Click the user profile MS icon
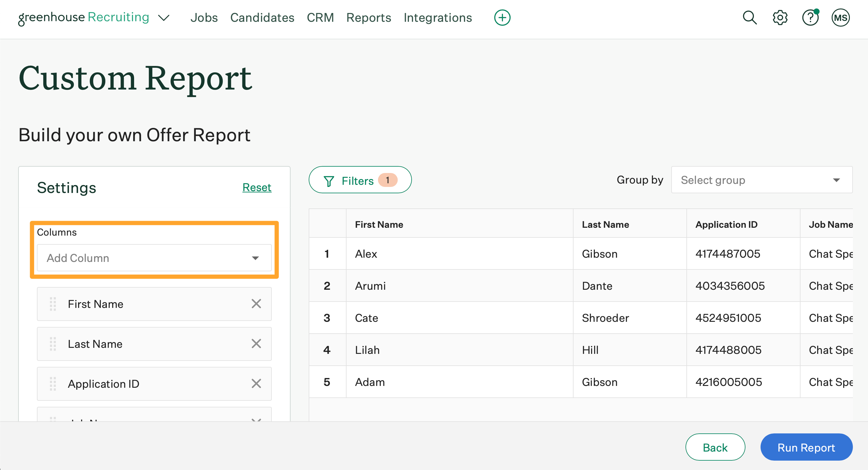 (841, 17)
